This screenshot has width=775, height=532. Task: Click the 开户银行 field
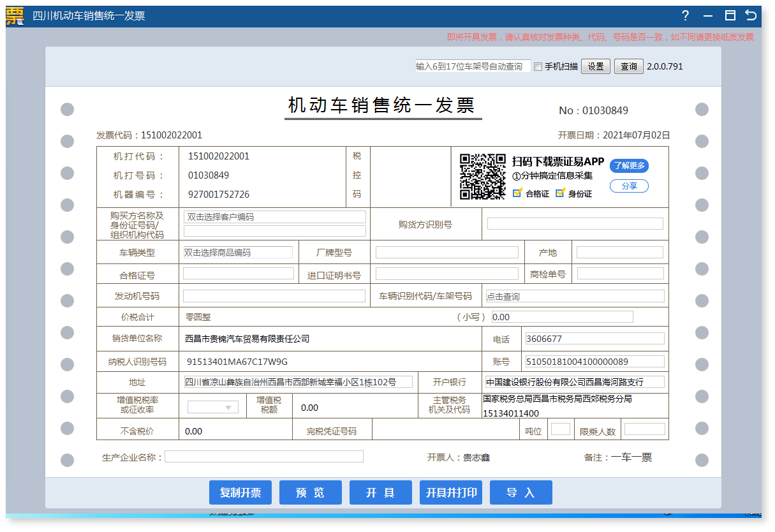coord(575,382)
